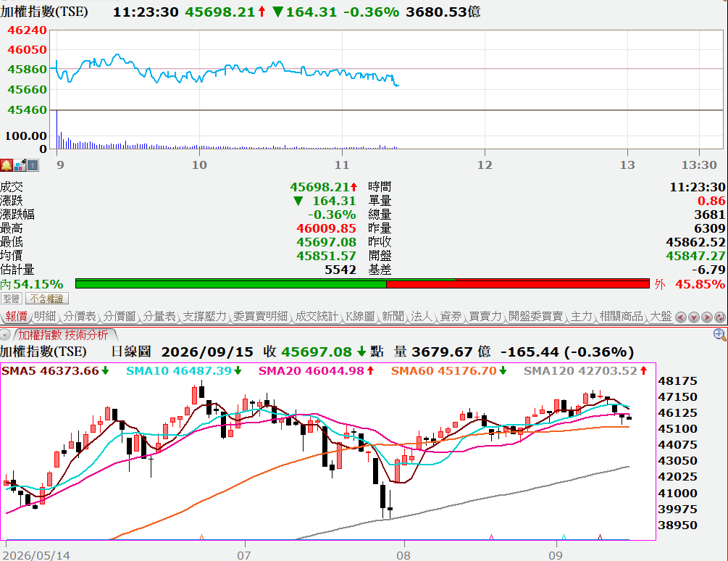
Task: Switch to the 主力 tab
Action: (581, 316)
